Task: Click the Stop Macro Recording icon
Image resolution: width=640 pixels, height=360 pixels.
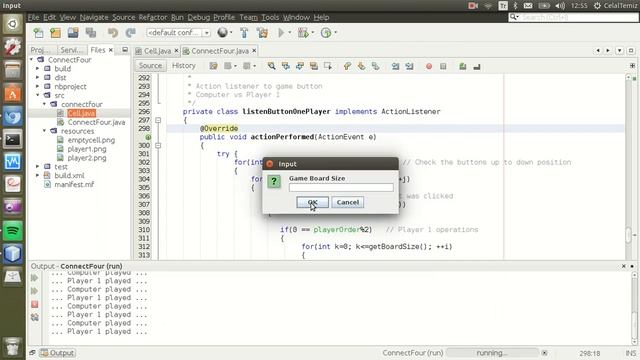Action: click(x=443, y=66)
